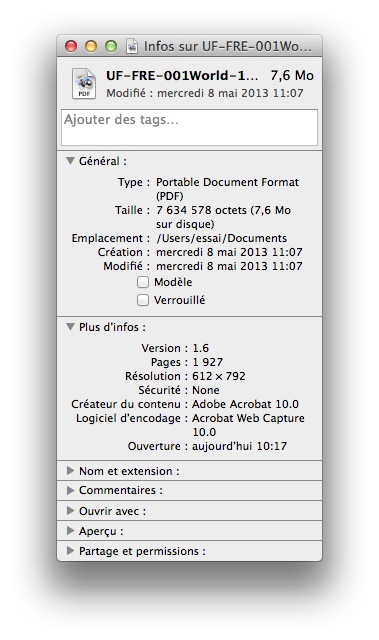The image size is (379, 640).
Task: Click the 'Créateur du contenu :' label
Action: pos(129,404)
